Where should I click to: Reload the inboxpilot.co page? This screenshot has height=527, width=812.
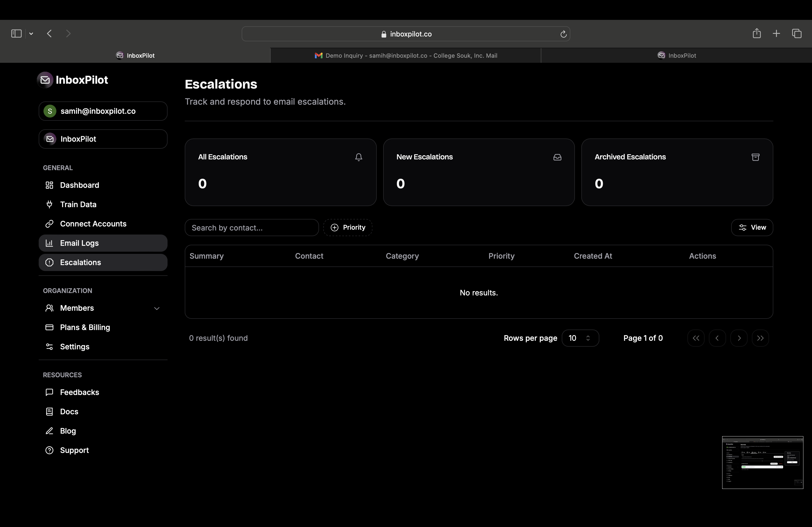[x=563, y=34]
